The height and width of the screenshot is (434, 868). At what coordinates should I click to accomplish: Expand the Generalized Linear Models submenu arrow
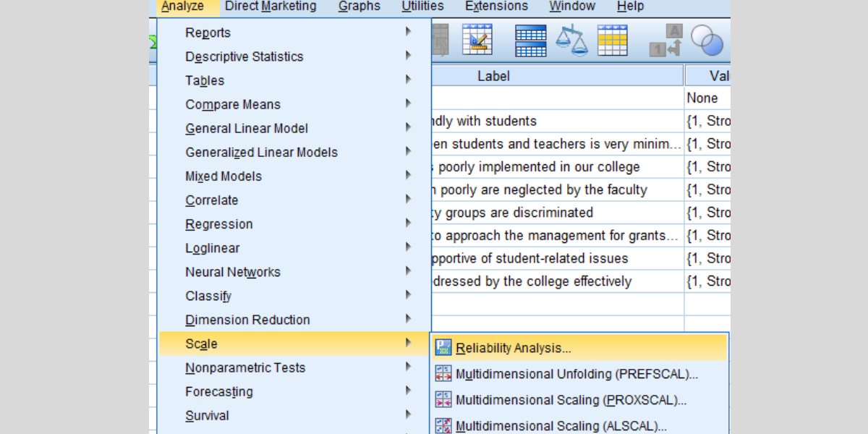point(409,151)
